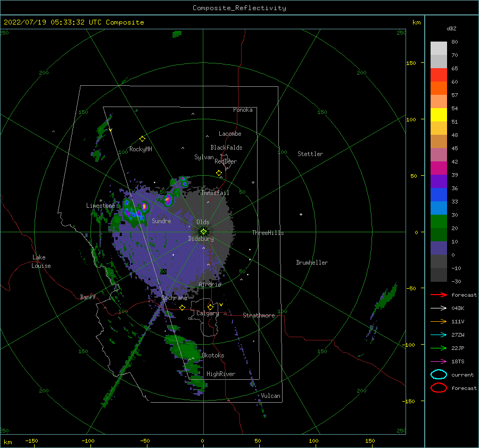The width and height of the screenshot is (479, 448).
Task: Click the Ponoka label
Action: [x=243, y=110]
